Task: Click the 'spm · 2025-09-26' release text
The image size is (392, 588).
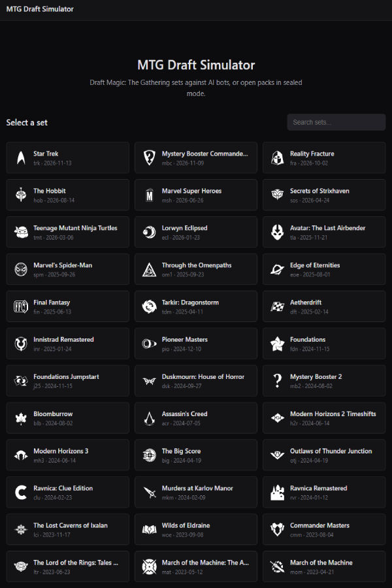Action: click(x=54, y=274)
